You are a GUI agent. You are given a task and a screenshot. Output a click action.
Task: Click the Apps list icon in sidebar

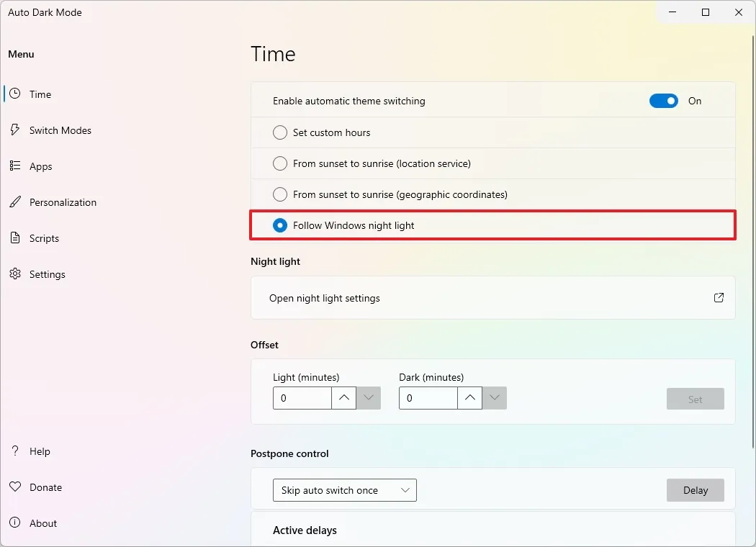point(14,166)
